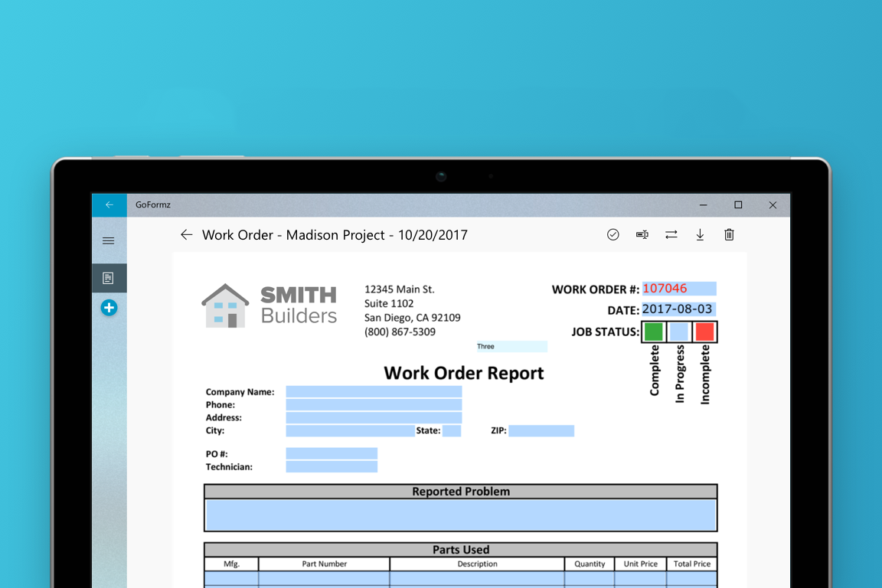
Task: Open the rename form icon
Action: coord(642,234)
